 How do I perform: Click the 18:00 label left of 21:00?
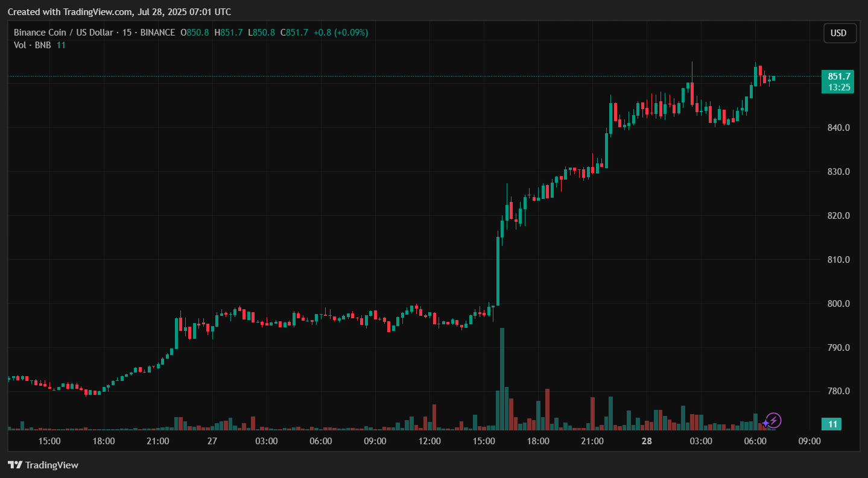(104, 441)
